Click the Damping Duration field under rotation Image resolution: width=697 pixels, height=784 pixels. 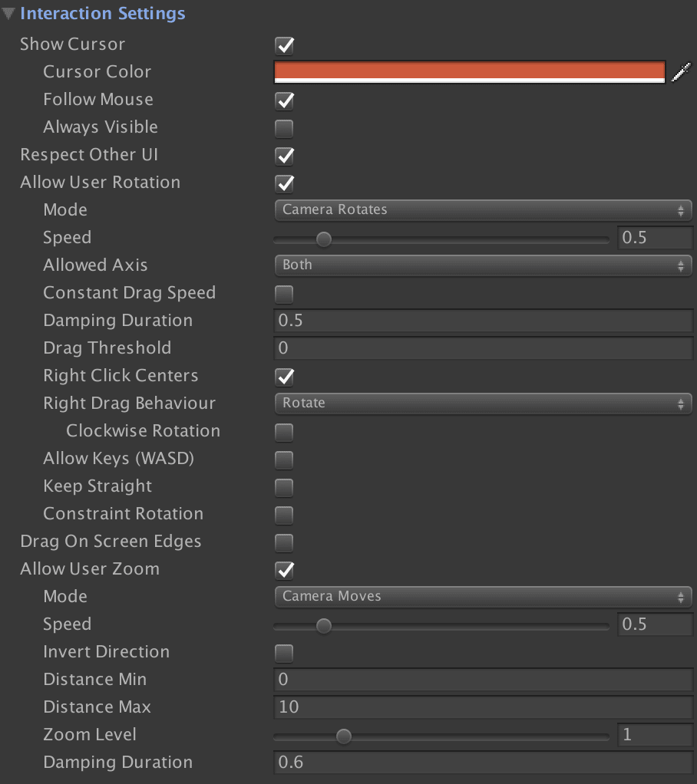click(483, 321)
